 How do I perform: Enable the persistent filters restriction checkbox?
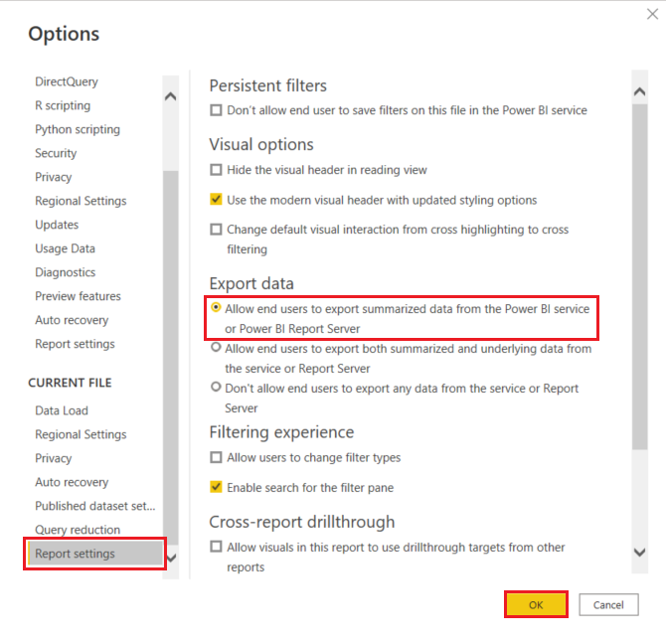point(216,110)
